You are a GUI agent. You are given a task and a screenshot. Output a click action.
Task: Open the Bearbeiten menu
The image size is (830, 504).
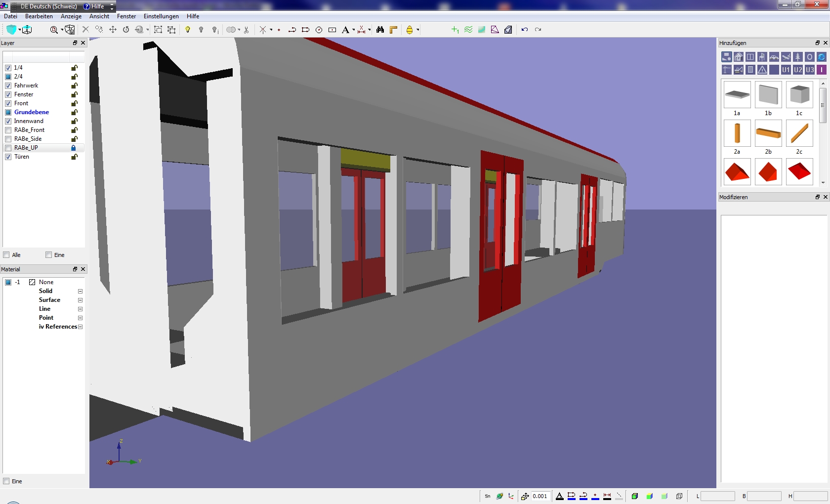39,16
